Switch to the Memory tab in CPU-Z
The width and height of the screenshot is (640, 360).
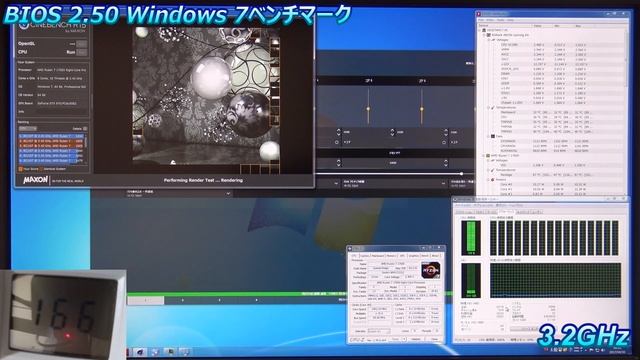tap(391, 256)
